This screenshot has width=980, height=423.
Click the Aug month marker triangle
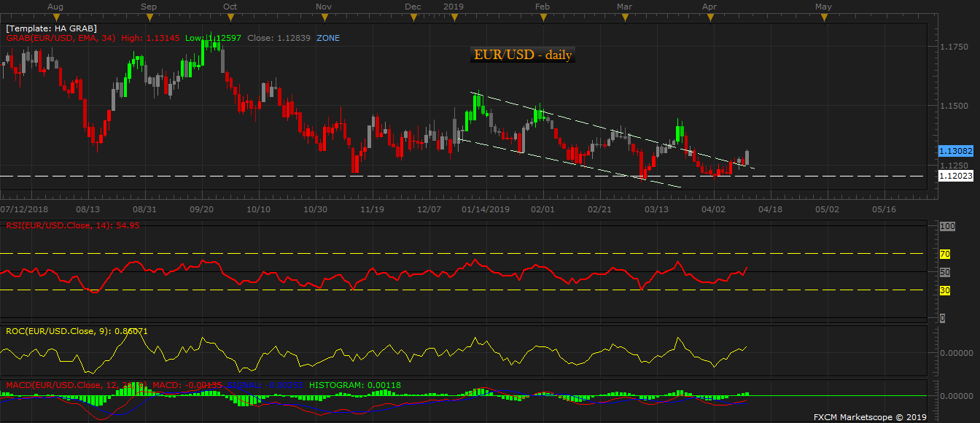click(55, 18)
